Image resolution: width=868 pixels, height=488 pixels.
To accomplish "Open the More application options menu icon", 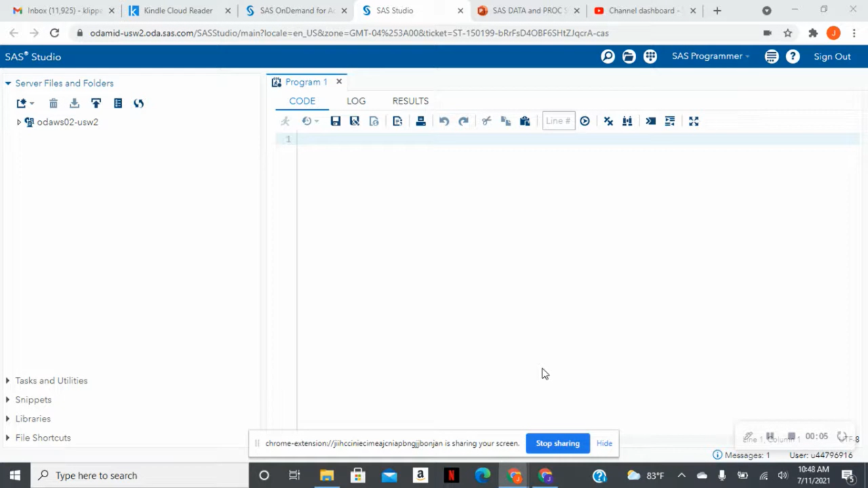I will [x=772, y=57].
